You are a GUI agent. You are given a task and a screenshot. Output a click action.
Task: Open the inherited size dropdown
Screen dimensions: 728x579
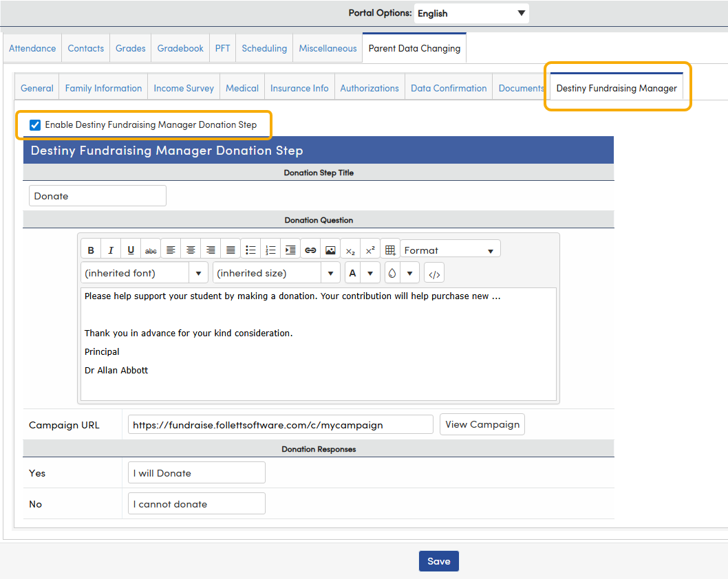coord(330,273)
